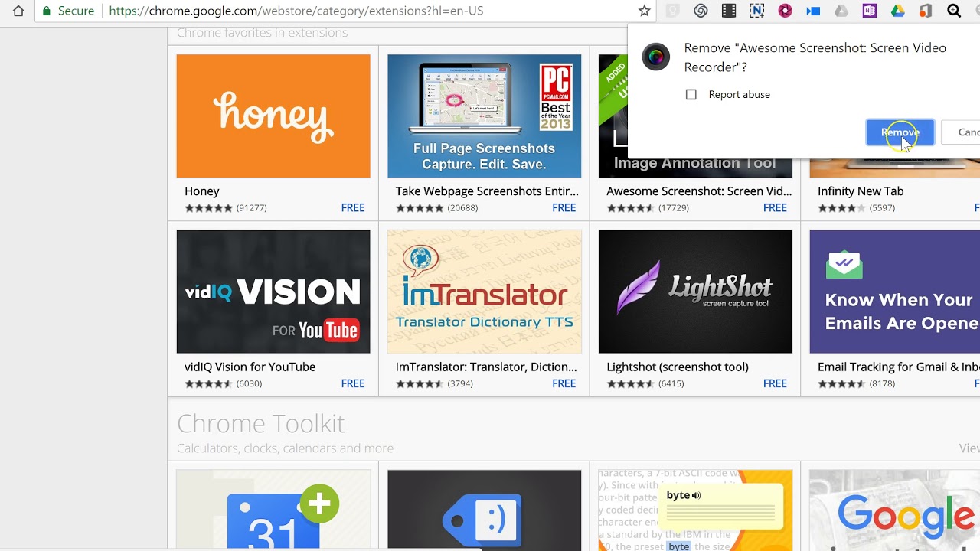Screen dimensions: 980x551
Task: Open the blue price tag smiley thumbnail
Action: point(485,510)
